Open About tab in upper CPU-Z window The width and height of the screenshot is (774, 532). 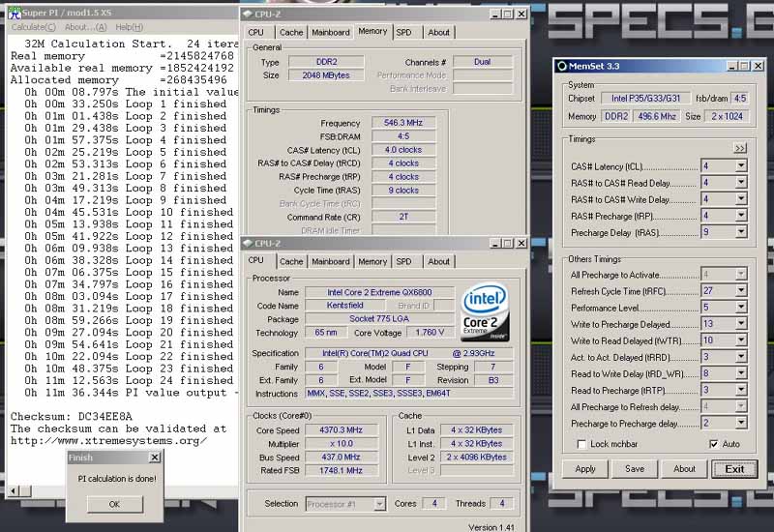pyautogui.click(x=439, y=33)
